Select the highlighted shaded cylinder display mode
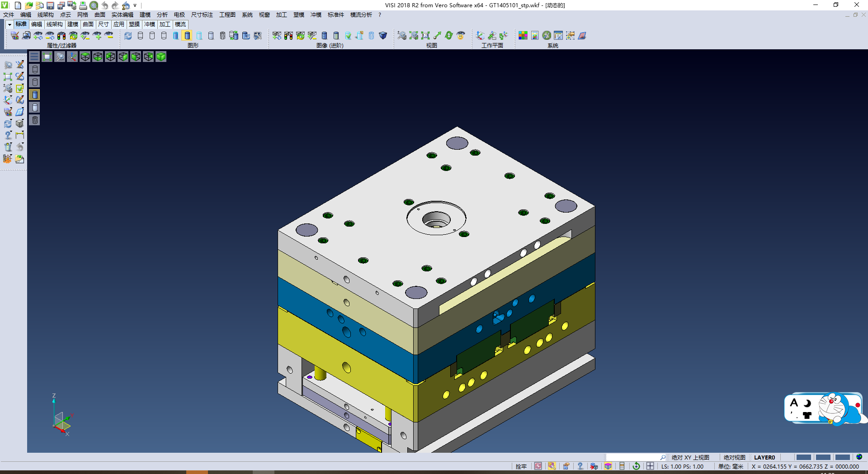The height and width of the screenshot is (474, 868). coord(187,36)
